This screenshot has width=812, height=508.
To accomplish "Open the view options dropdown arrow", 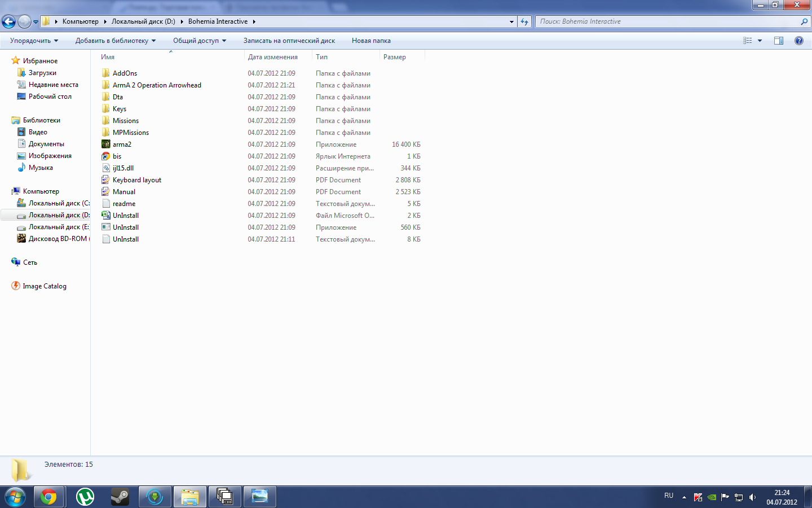I will pyautogui.click(x=760, y=41).
